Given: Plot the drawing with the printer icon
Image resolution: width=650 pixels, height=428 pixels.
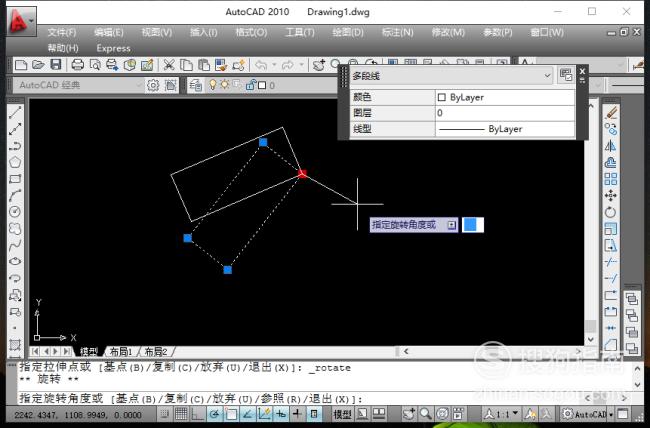Looking at the screenshot, I should click(78, 65).
